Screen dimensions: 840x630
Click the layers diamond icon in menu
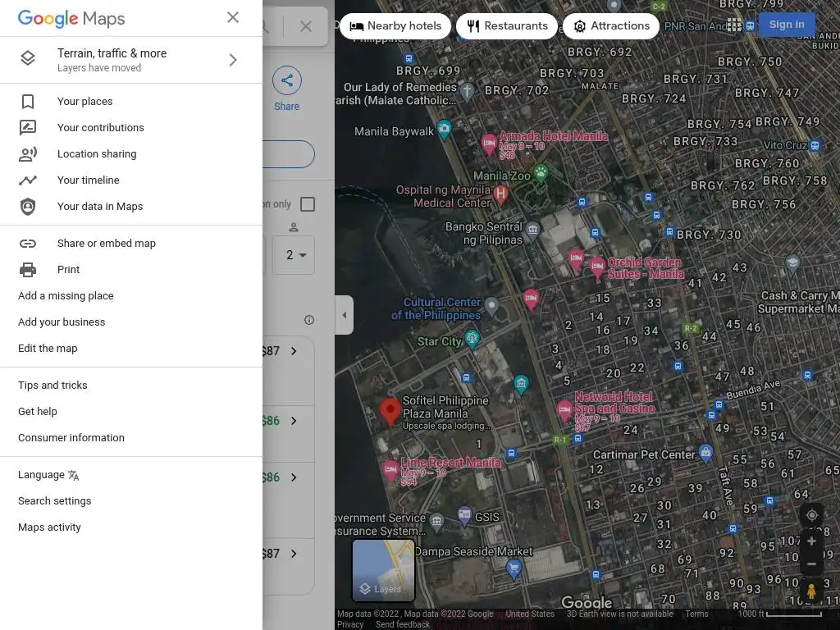(x=28, y=58)
